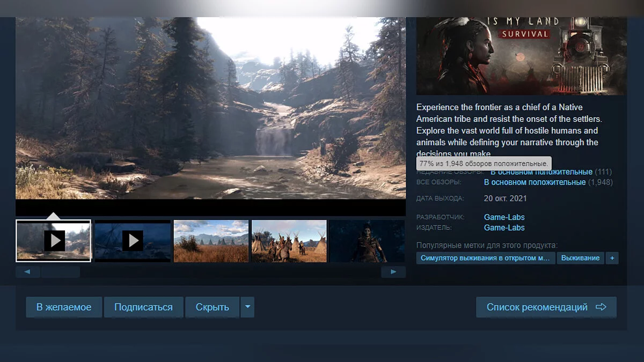Screen dimensions: 644x362
Task: Play the first video thumbnail
Action: (54, 241)
